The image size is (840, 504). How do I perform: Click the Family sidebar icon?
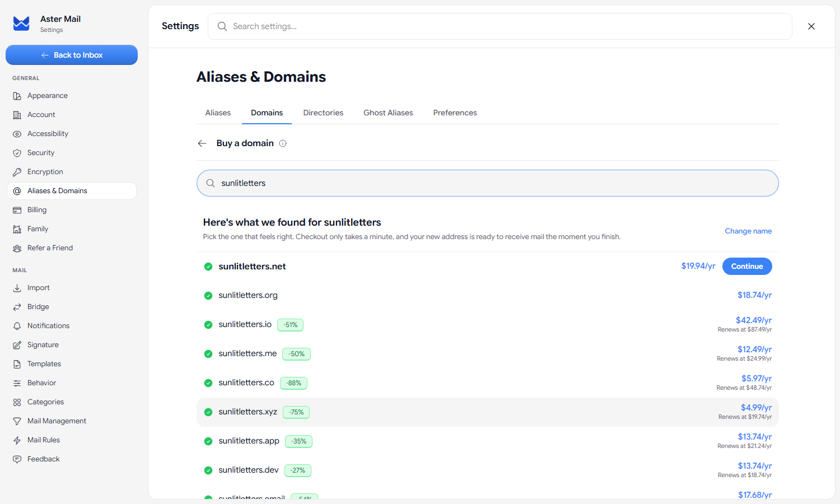[x=17, y=229]
